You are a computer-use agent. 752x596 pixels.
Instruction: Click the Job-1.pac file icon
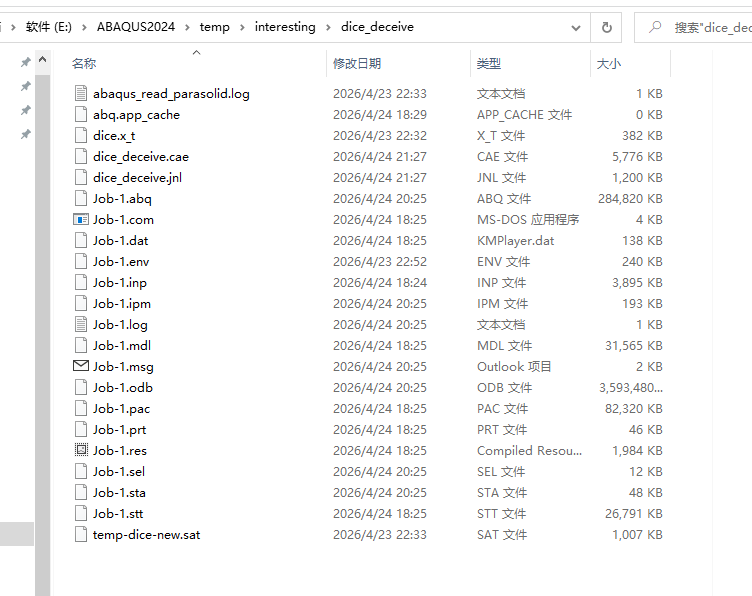(81, 409)
